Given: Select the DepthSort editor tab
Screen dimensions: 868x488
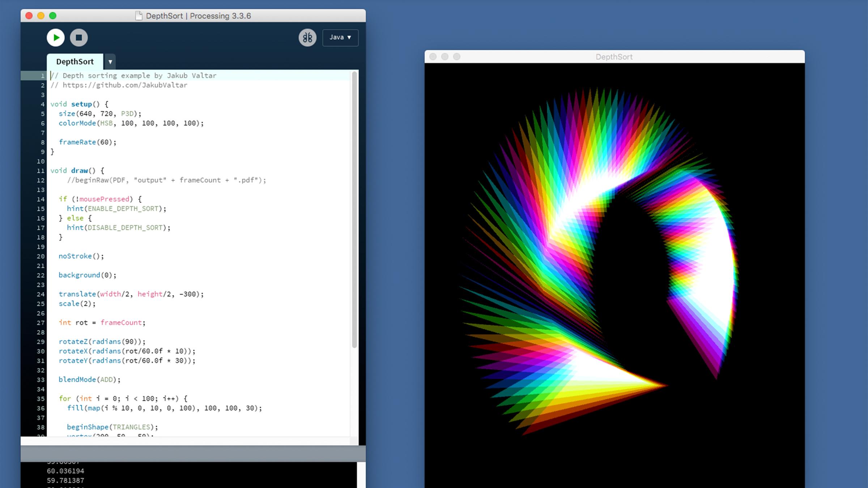Looking at the screenshot, I should [75, 62].
